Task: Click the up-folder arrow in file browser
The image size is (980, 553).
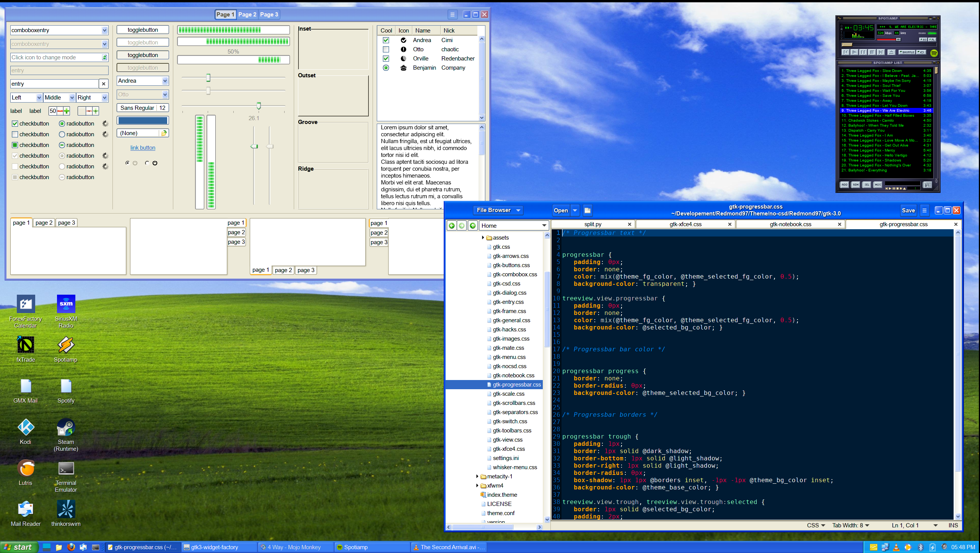Action: tap(473, 226)
